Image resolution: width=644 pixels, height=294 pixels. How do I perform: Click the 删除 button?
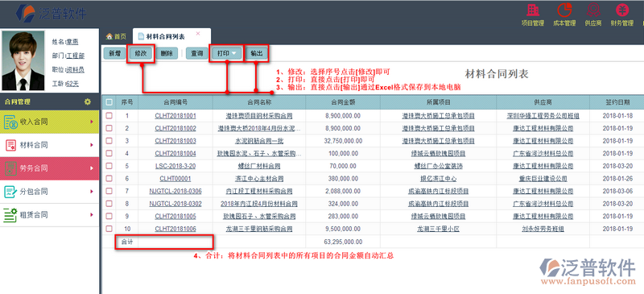167,53
